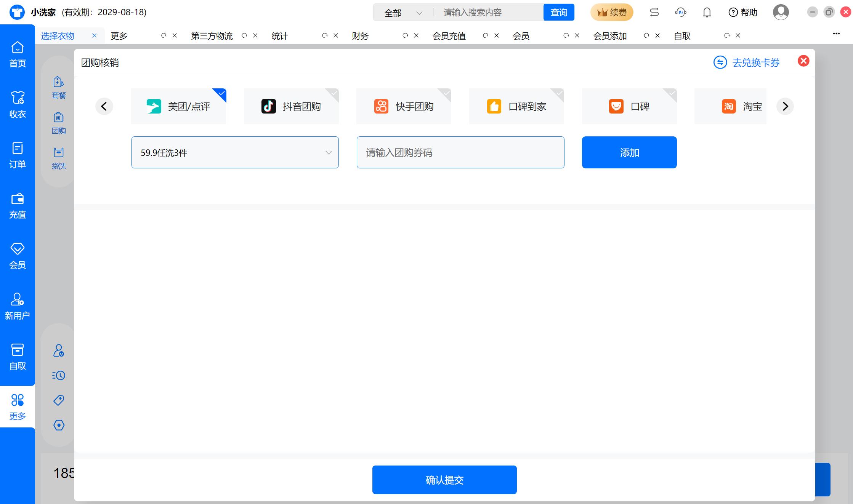
Task: Open the AI customer service headset icon
Action: pyautogui.click(x=680, y=13)
